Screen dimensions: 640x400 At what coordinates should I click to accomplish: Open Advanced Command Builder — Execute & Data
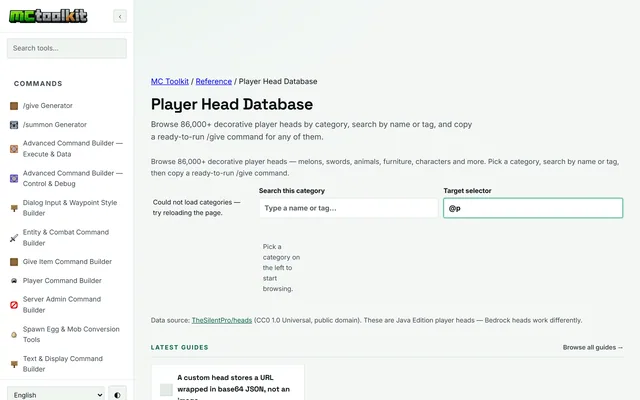73,149
